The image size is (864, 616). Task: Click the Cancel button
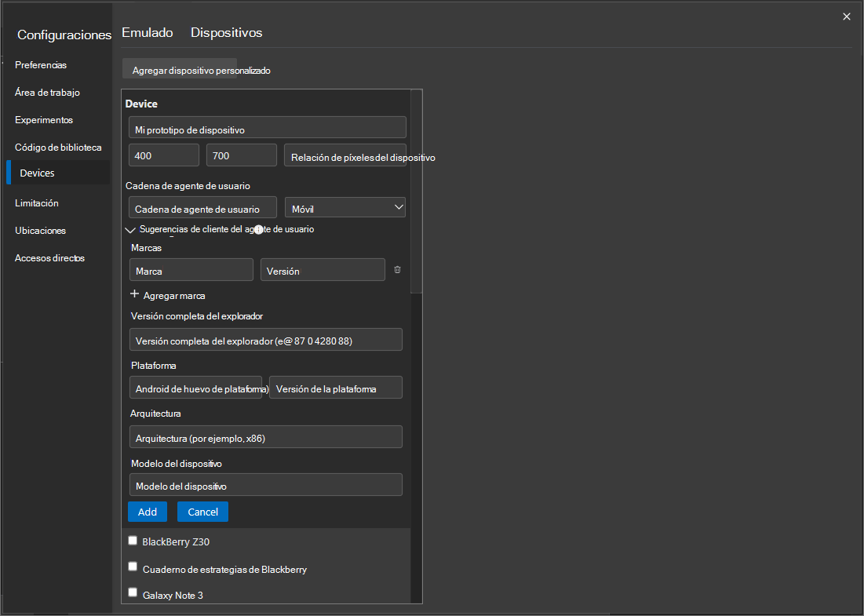(202, 511)
